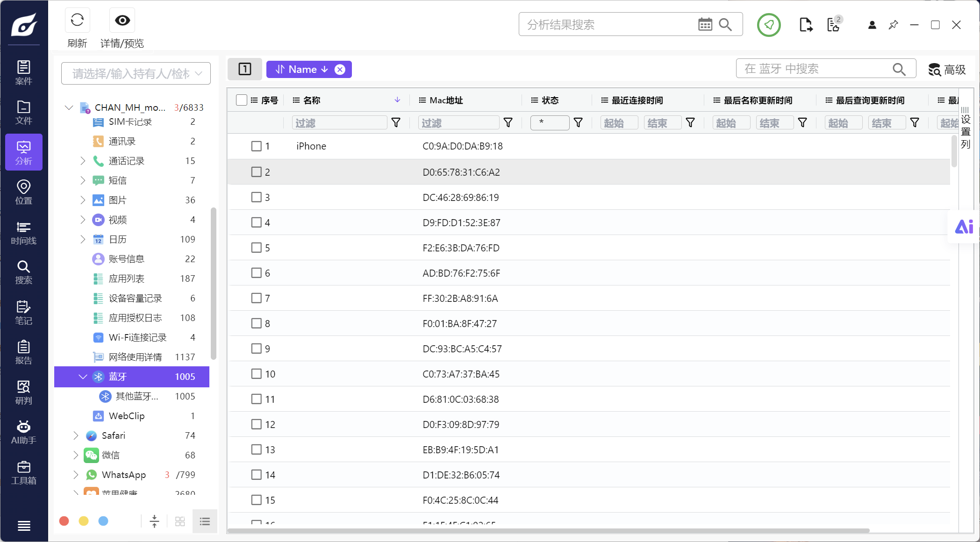Screen dimensions: 980x542
Task: Switch to 文件 in the sidebar
Action: click(x=24, y=113)
